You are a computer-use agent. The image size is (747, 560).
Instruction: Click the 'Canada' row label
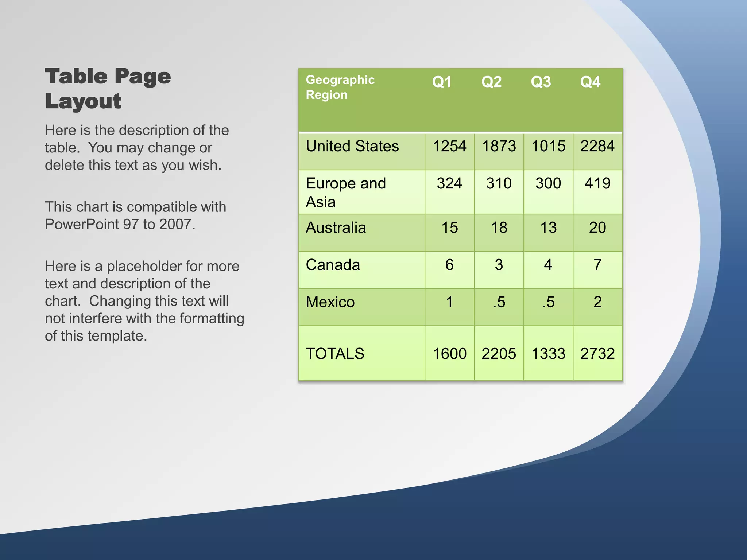[x=333, y=265]
